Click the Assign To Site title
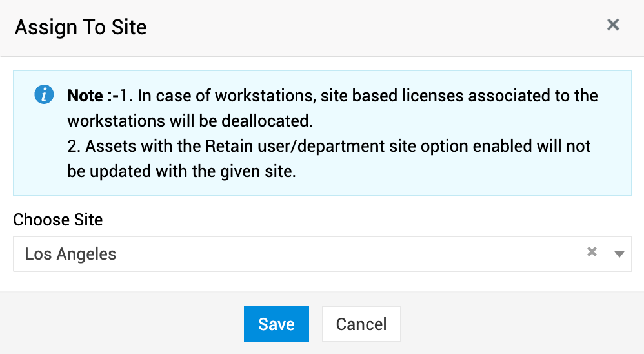Screen dimensions: 644x354 coord(81,27)
